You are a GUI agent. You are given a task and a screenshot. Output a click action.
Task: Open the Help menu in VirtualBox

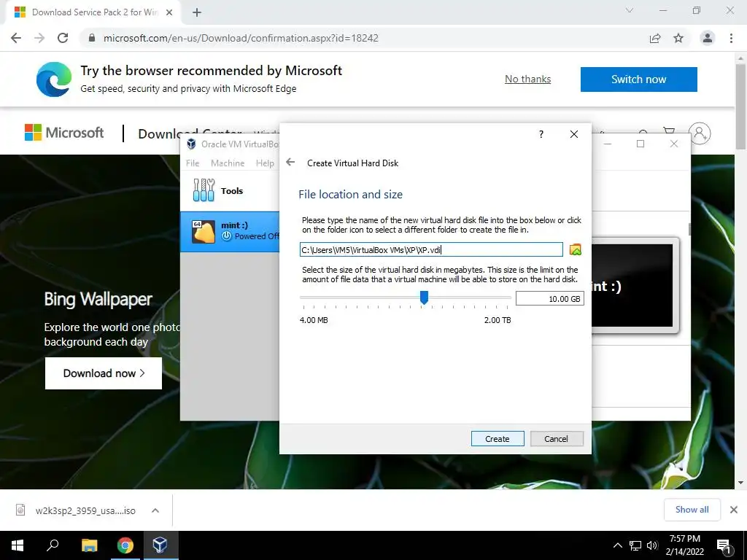265,163
